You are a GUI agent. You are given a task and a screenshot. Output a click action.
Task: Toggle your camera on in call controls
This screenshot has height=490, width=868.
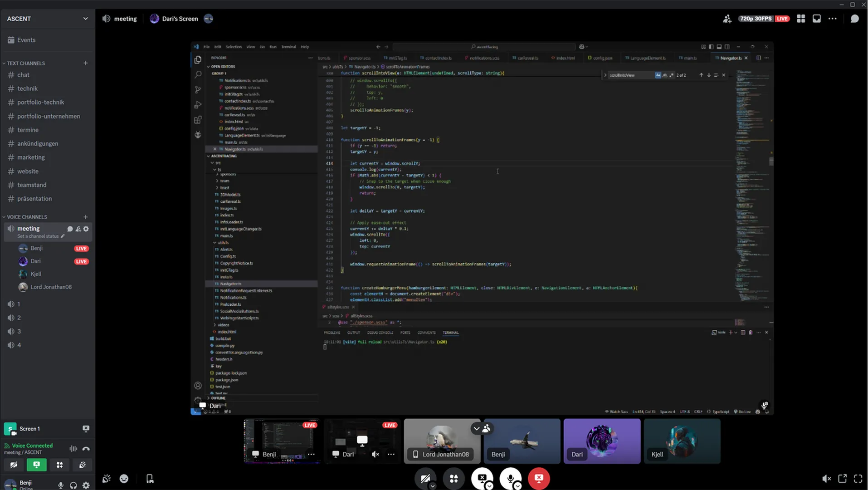425,478
